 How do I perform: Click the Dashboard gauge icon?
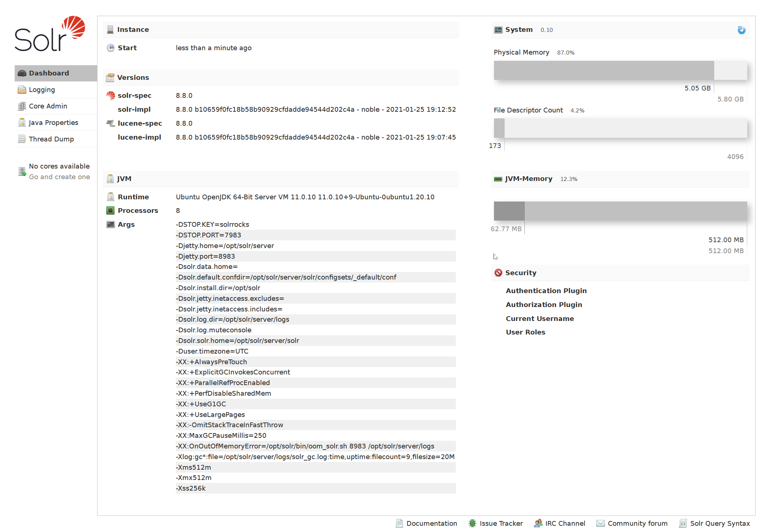[22, 73]
